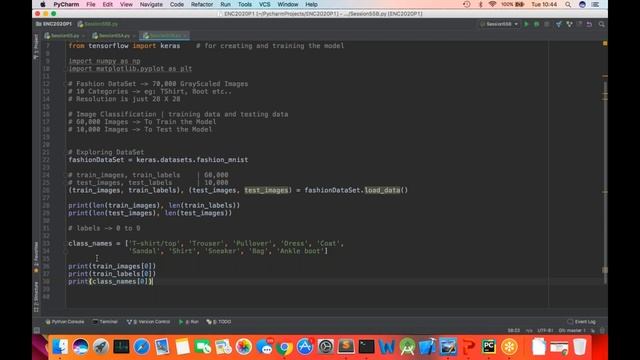Open Android Studio from the Dock
The width and height of the screenshot is (640, 360).
point(407,347)
